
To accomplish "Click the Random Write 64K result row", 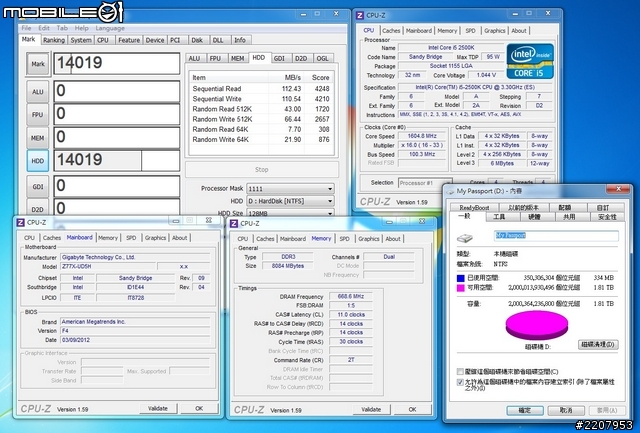I will pyautogui.click(x=261, y=139).
